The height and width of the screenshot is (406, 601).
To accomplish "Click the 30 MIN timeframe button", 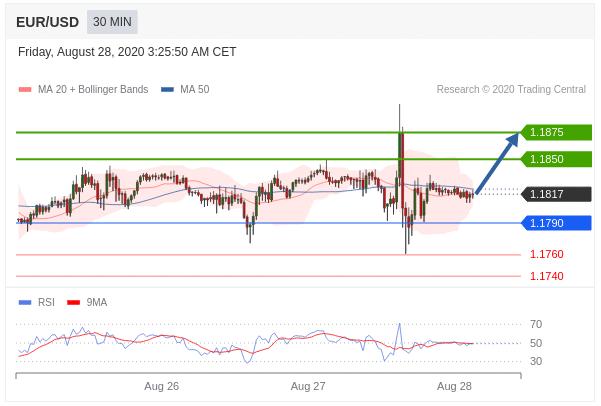I will pyautogui.click(x=112, y=22).
